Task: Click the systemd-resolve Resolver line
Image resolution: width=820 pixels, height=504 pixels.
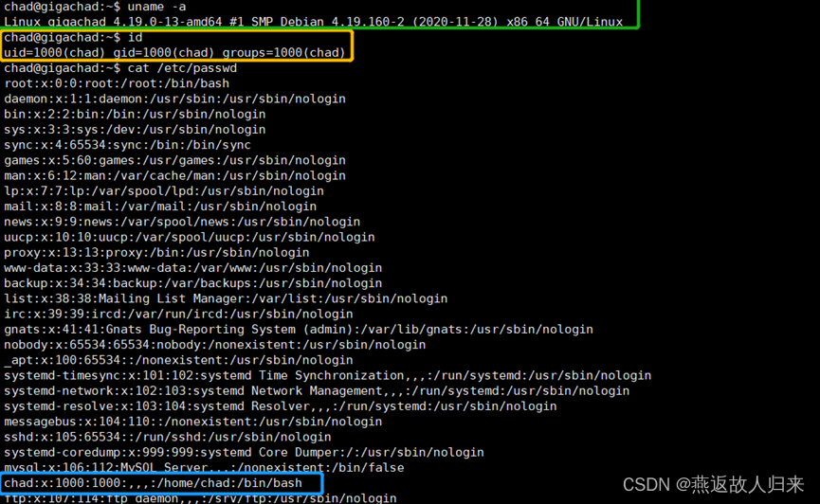Action: click(x=281, y=406)
